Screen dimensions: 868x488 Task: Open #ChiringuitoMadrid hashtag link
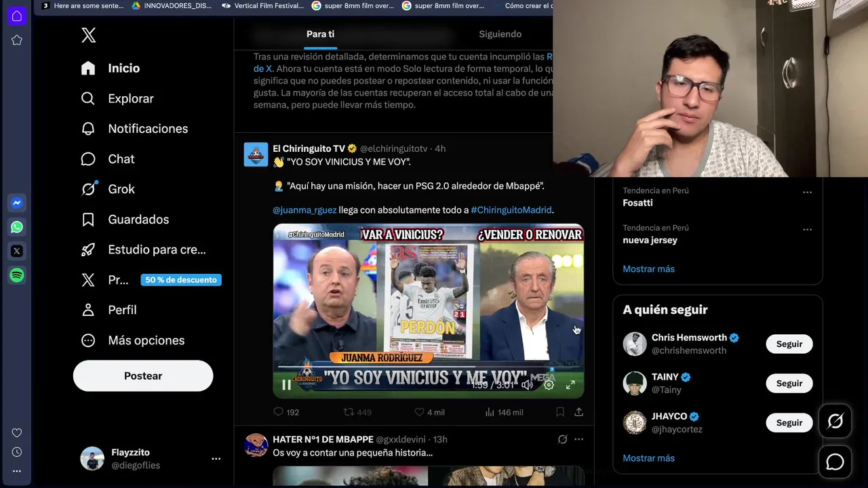[511, 210]
